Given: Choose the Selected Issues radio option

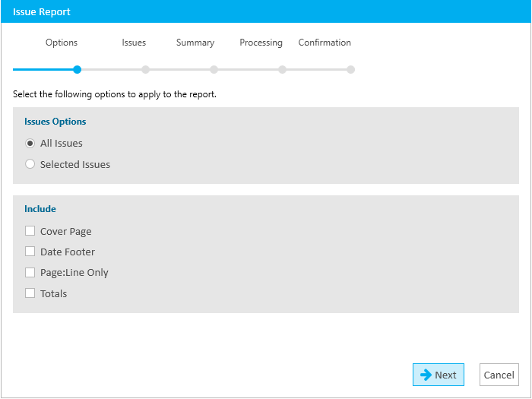Looking at the screenshot, I should tap(30, 164).
